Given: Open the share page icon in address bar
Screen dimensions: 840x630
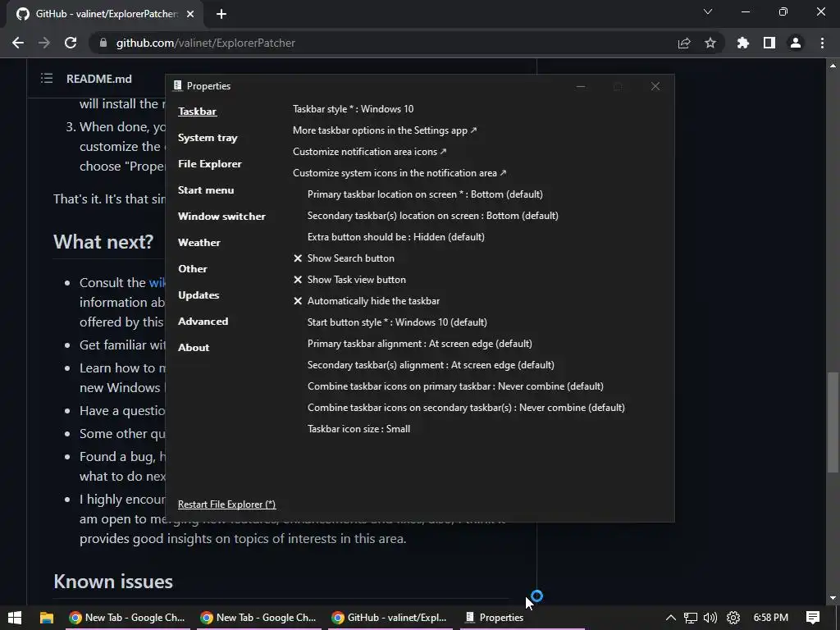Looking at the screenshot, I should click(684, 43).
